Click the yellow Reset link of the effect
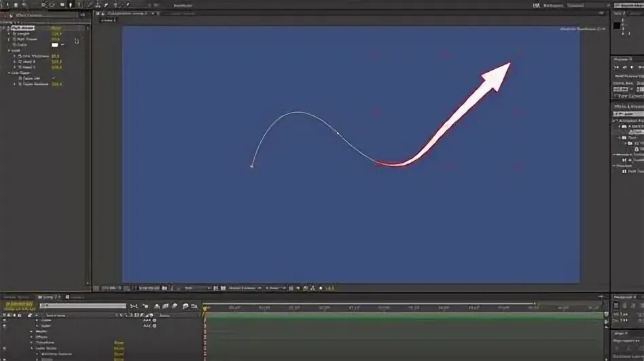The width and height of the screenshot is (644, 361). [x=56, y=28]
